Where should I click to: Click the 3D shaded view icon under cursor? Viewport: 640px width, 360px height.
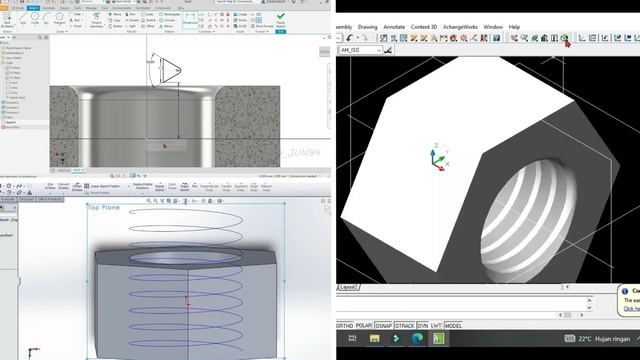coord(564,38)
